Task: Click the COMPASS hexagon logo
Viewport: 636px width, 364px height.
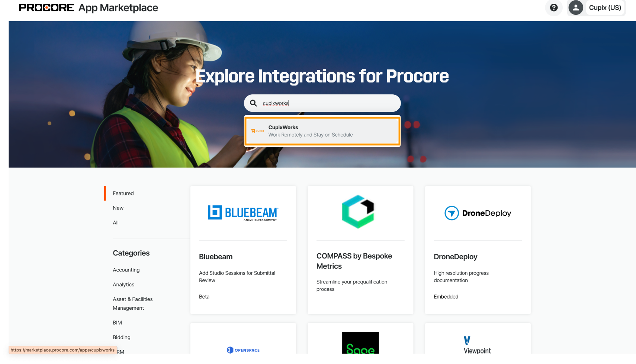Action: (x=358, y=211)
